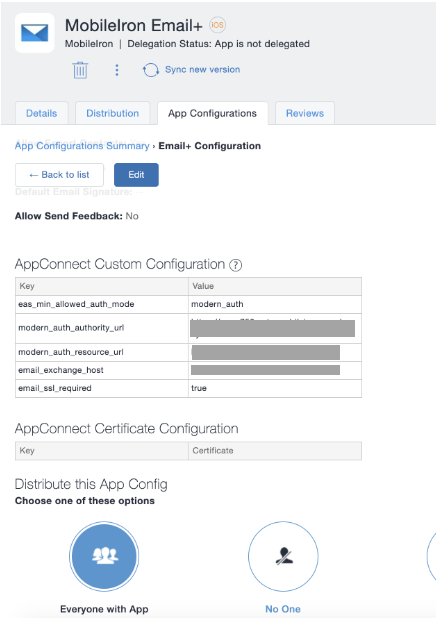The height and width of the screenshot is (619, 436).
Task: Click the email_exchange_host key cell
Action: click(102, 370)
